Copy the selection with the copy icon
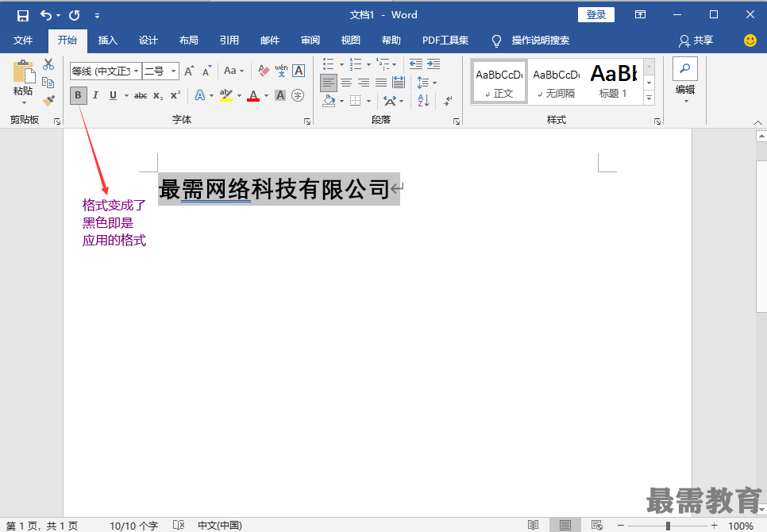Viewport: 767px width, 532px height. [x=48, y=82]
